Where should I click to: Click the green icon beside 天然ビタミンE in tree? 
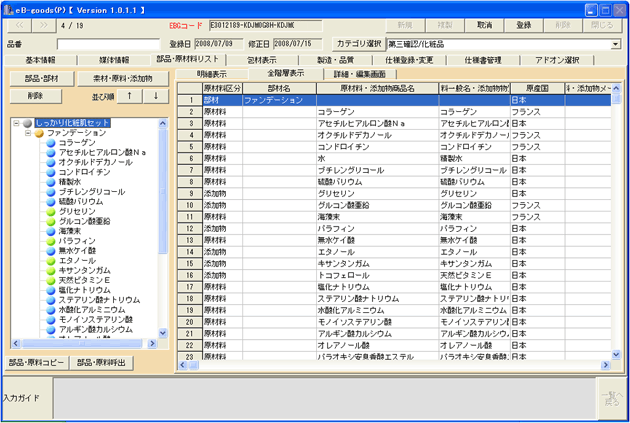(x=51, y=280)
